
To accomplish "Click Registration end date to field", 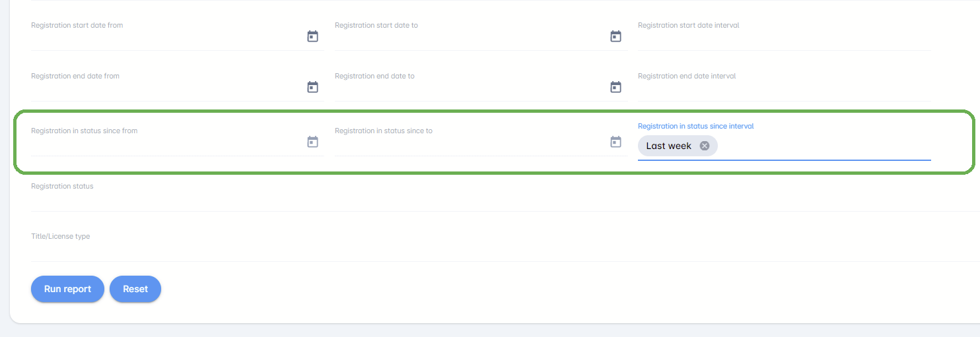I will (x=469, y=88).
